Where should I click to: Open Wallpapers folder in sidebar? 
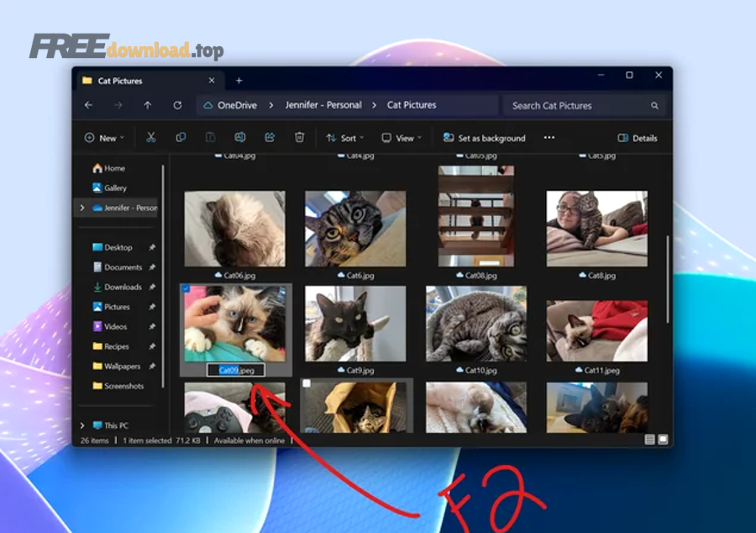116,366
